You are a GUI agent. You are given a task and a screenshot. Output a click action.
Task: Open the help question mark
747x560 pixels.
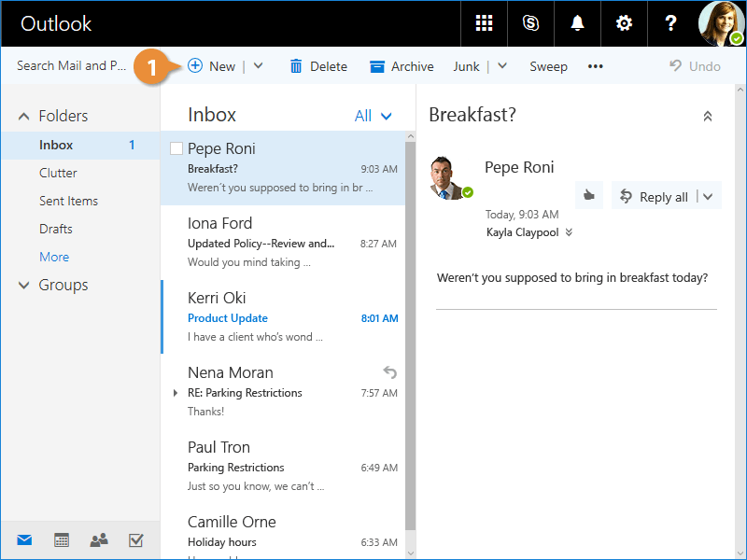point(670,23)
